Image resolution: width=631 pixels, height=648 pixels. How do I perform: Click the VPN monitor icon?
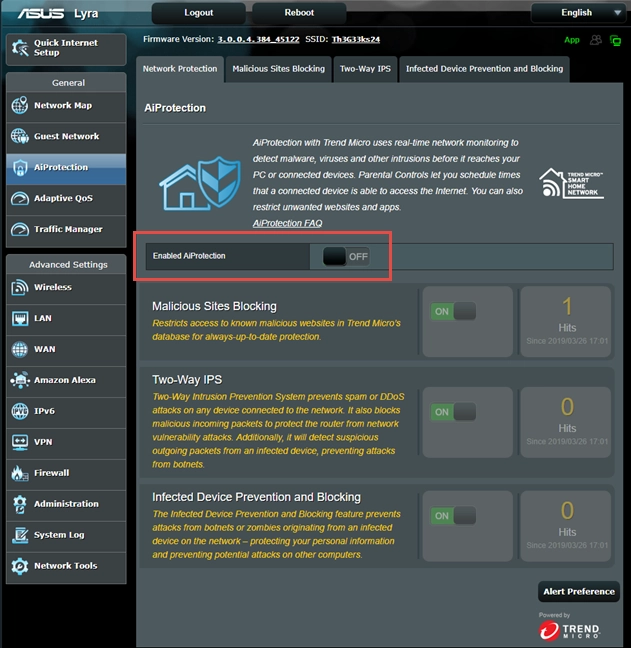click(x=20, y=442)
